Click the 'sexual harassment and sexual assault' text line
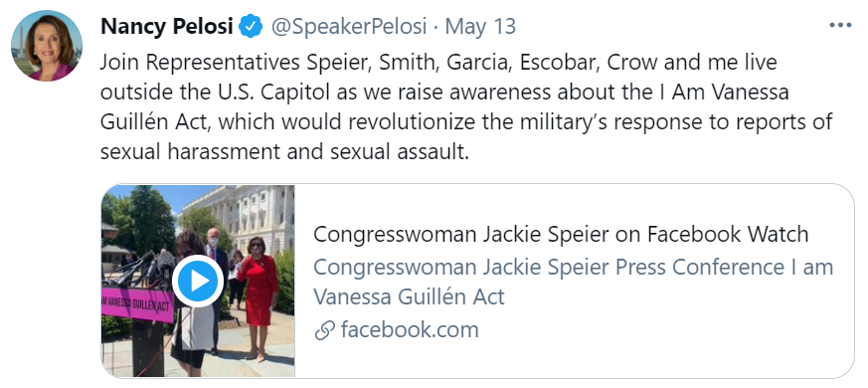This screenshot has height=388, width=868. pyautogui.click(x=284, y=152)
